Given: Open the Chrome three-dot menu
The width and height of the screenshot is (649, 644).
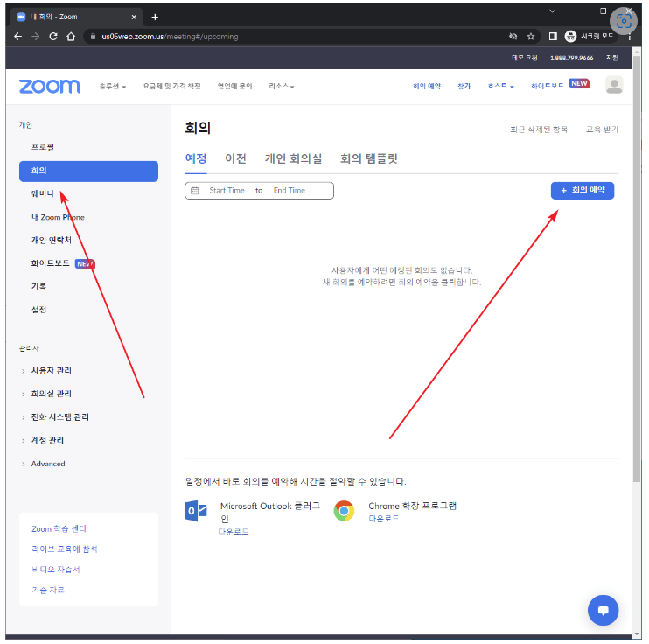Looking at the screenshot, I should [629, 37].
